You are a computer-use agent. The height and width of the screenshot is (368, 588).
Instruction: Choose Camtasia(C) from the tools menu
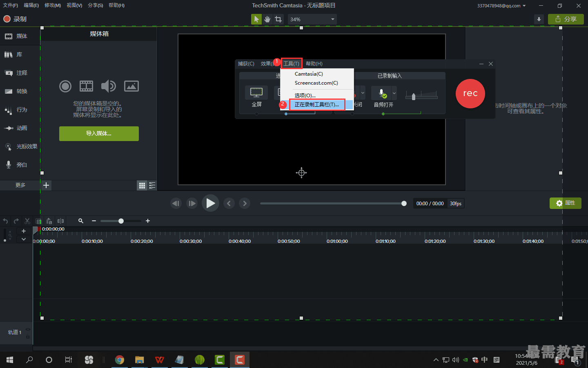coord(317,74)
